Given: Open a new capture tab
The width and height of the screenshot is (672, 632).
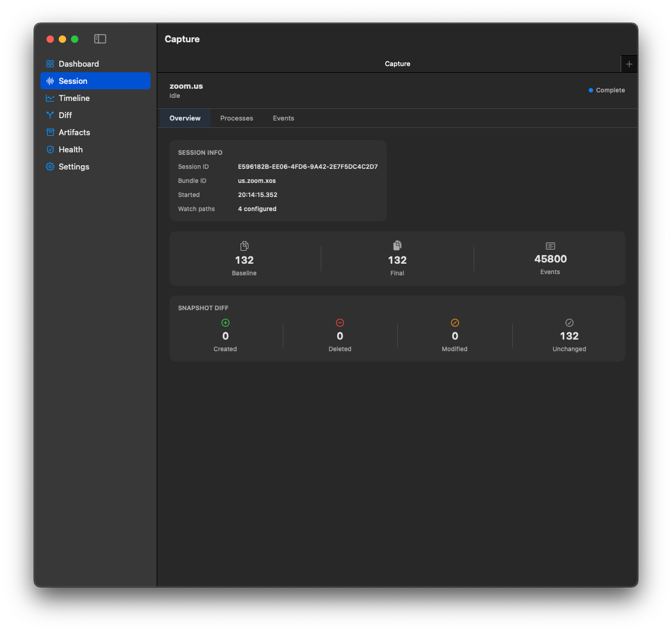Looking at the screenshot, I should [629, 64].
